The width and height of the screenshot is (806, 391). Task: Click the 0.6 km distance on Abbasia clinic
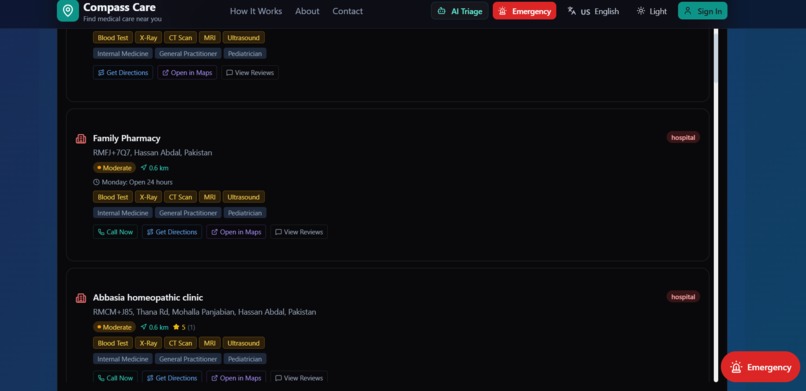coord(154,327)
